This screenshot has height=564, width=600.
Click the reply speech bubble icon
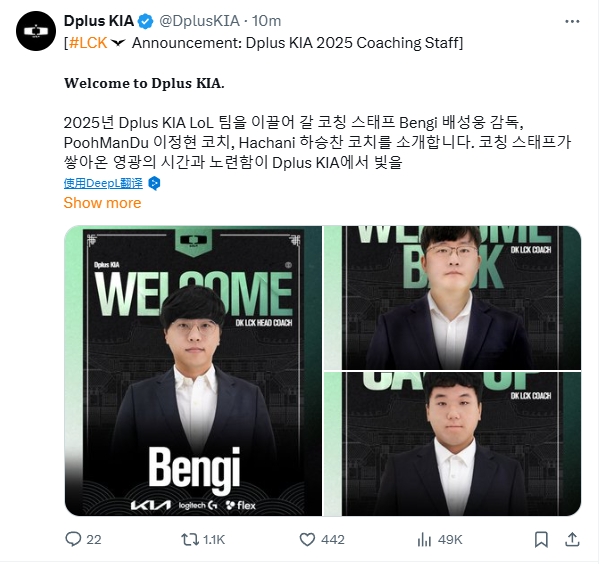[72, 539]
